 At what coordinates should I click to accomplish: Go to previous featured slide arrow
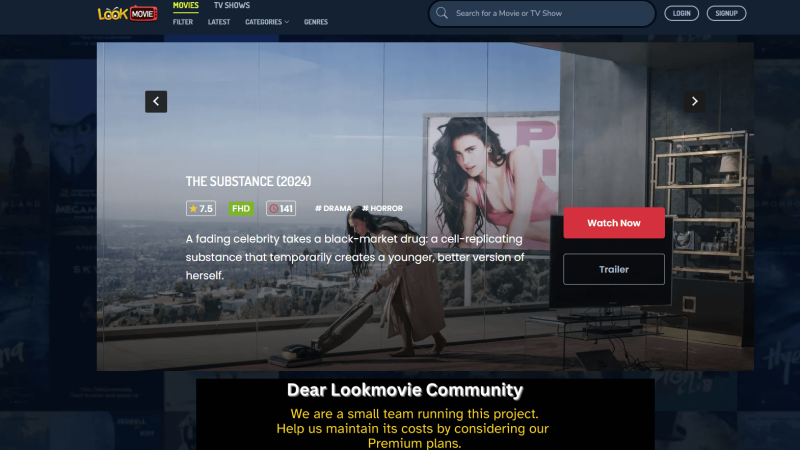point(156,102)
